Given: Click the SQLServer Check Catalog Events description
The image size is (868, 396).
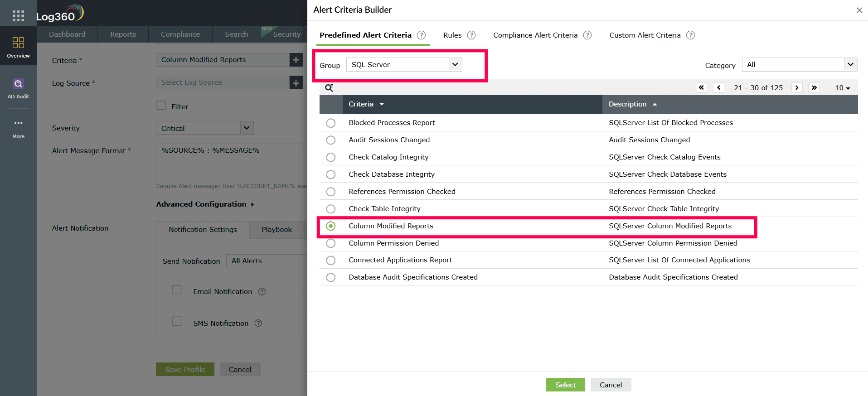Looking at the screenshot, I should coord(664,157).
